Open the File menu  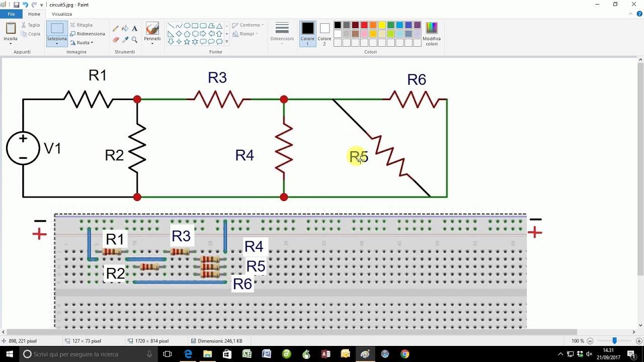[11, 14]
